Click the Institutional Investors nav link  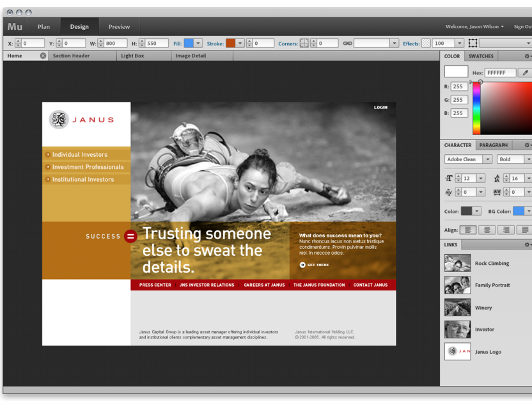tap(83, 179)
